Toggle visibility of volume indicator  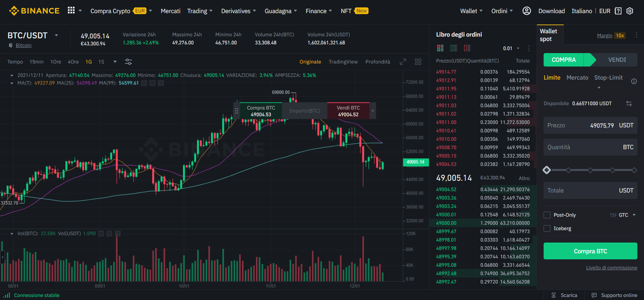click(101, 233)
